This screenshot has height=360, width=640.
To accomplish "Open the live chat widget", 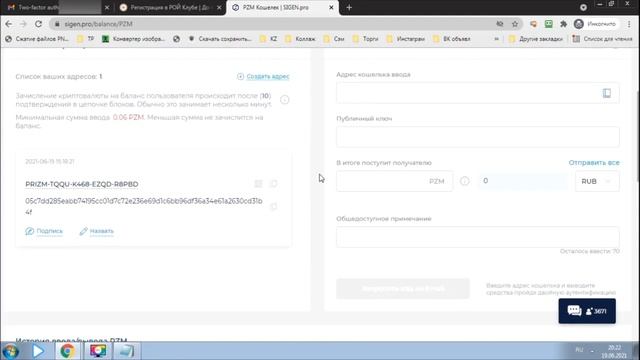I will coord(587,311).
